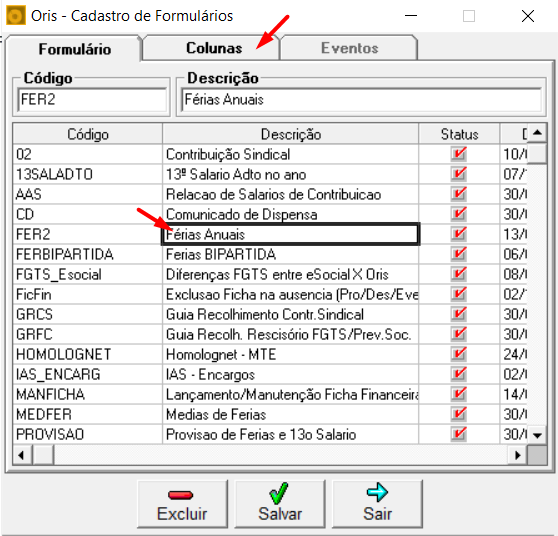The width and height of the screenshot is (558, 536).
Task: Click the Status column header
Action: 459,134
